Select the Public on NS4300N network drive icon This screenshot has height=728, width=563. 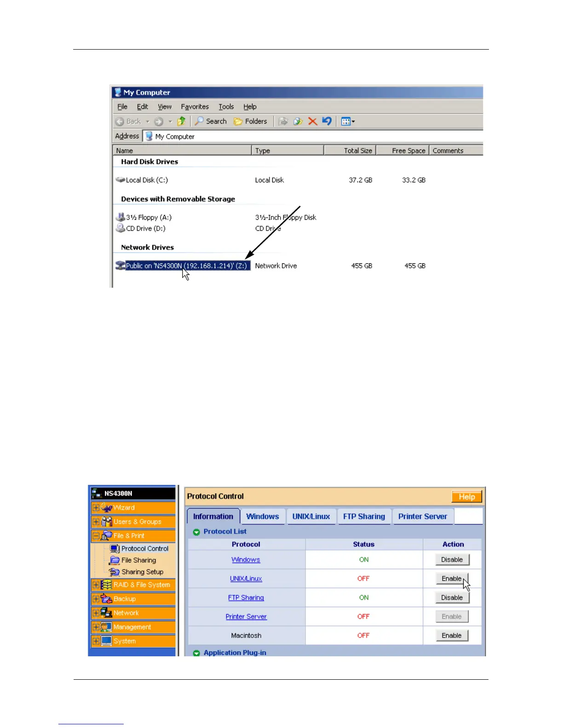[x=121, y=266]
